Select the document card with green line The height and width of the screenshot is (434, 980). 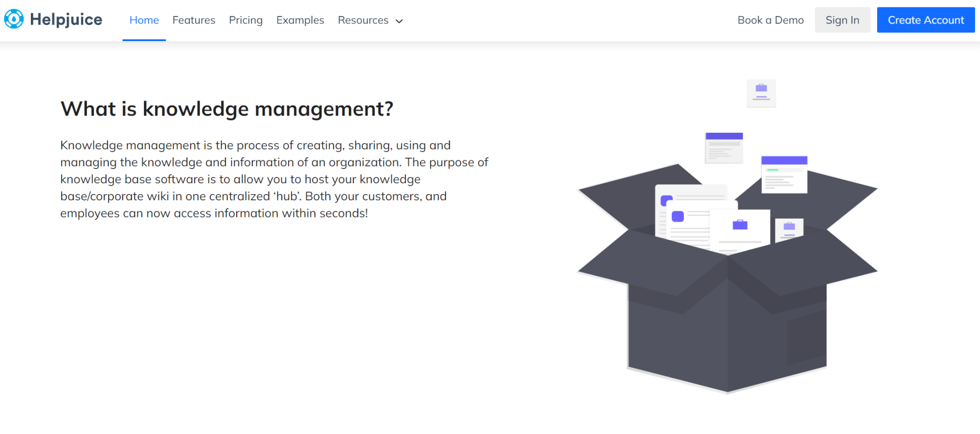tap(784, 175)
